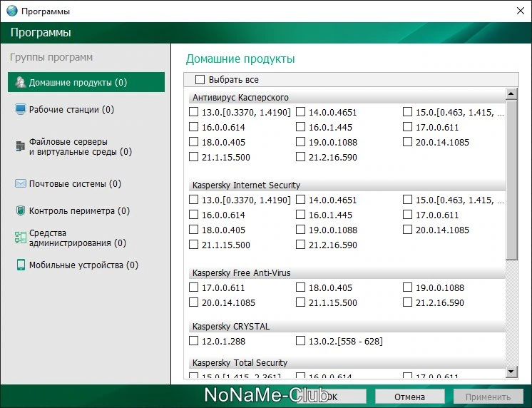This screenshot has width=532, height=408.
Task: Check 20.0.14.1085 under Kaspersky Free Anti-Virus
Action: pyautogui.click(x=193, y=302)
